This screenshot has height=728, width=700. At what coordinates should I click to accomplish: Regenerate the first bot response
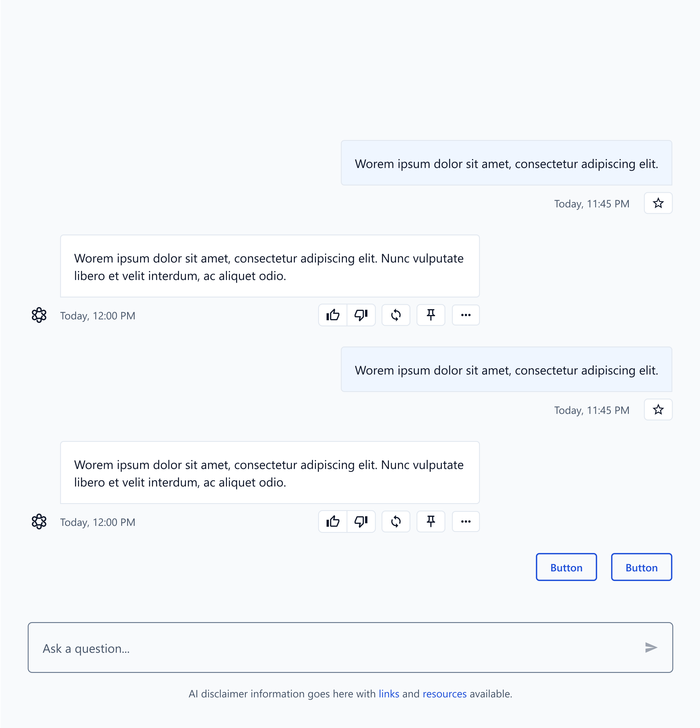click(x=396, y=315)
